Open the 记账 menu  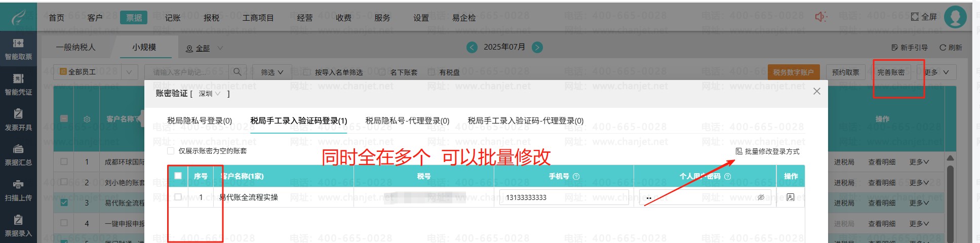tap(173, 18)
